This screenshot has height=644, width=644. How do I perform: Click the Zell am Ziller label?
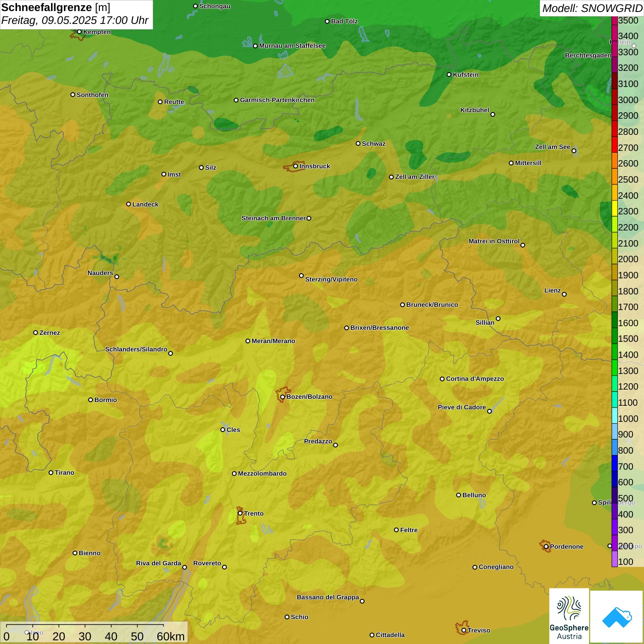[x=415, y=177]
